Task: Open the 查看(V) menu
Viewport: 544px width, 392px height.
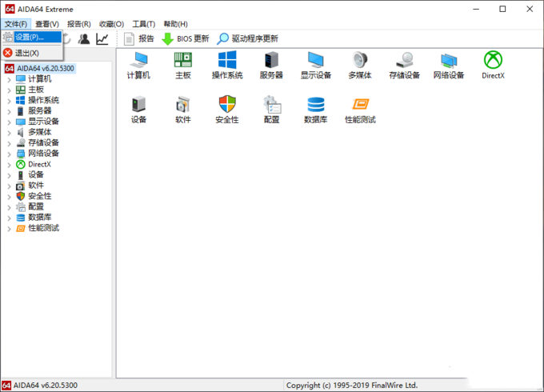Action: 47,24
